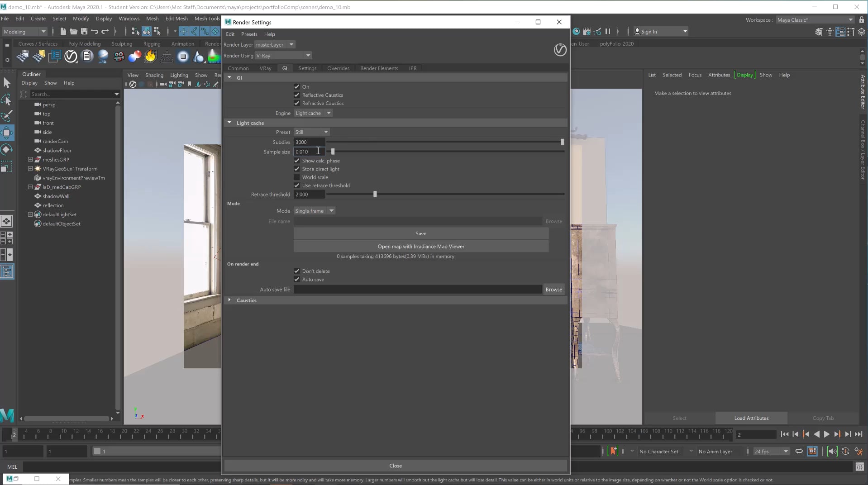868x485 pixels.
Task: Uncheck Auto save option
Action: point(297,279)
